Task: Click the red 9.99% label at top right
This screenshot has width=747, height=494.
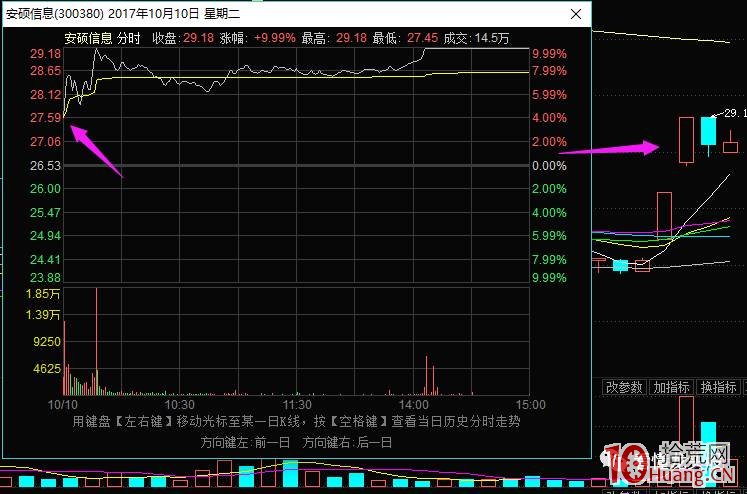Action: (549, 54)
